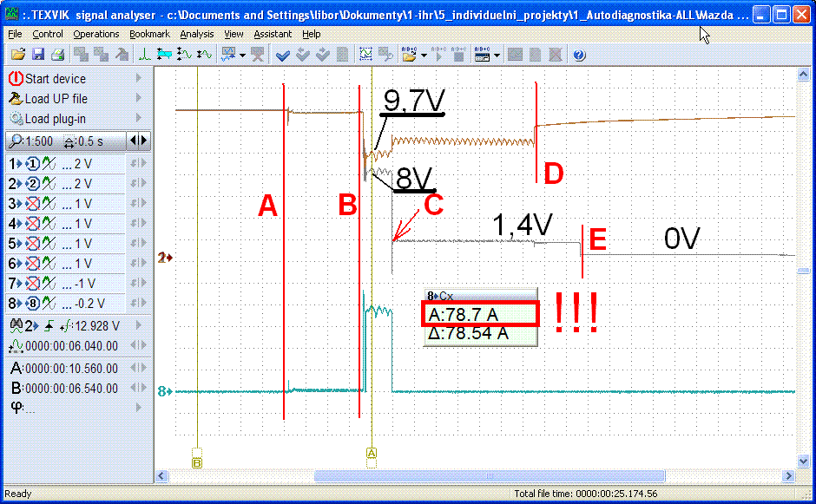The width and height of the screenshot is (816, 504).
Task: Toggle channel 8 on/off indicator
Action: point(32,304)
